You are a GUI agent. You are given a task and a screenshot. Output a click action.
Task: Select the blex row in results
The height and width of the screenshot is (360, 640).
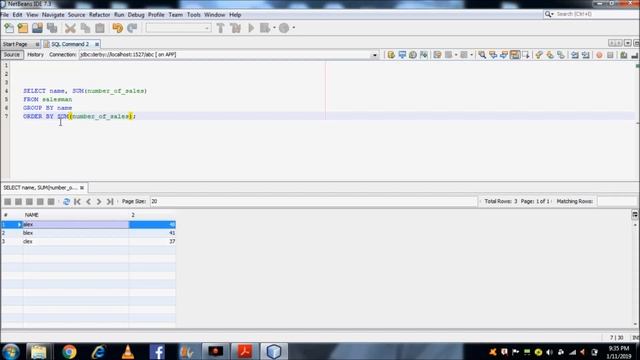click(x=88, y=233)
